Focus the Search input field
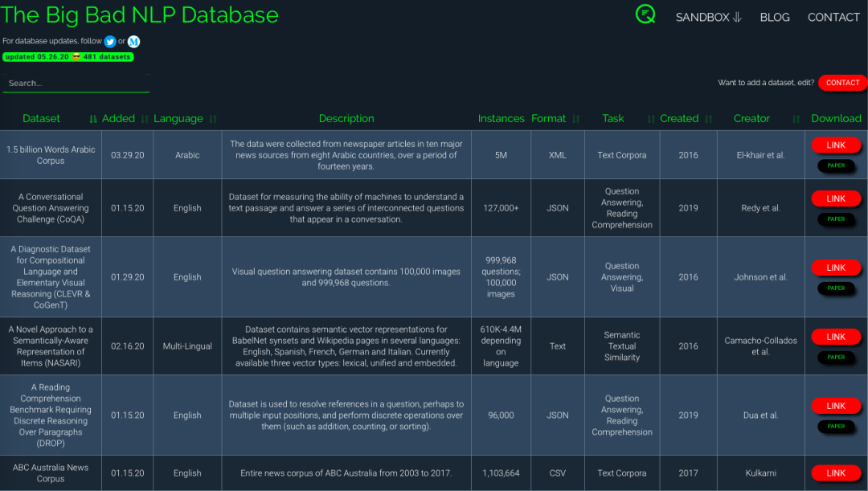 coord(76,83)
